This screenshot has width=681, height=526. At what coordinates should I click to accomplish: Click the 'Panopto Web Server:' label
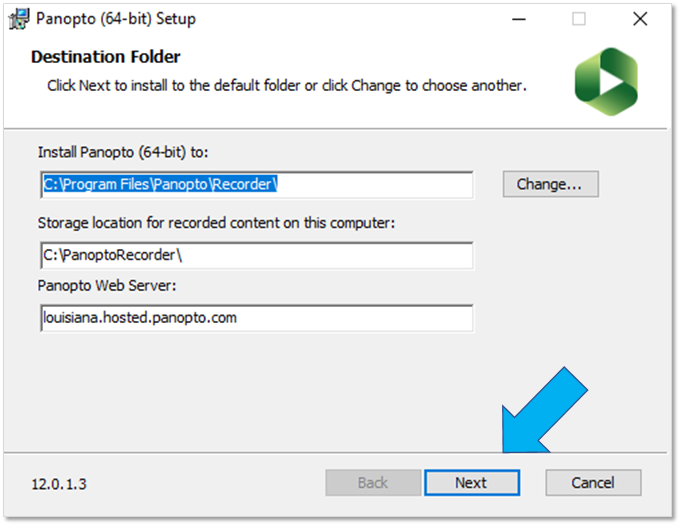[107, 286]
